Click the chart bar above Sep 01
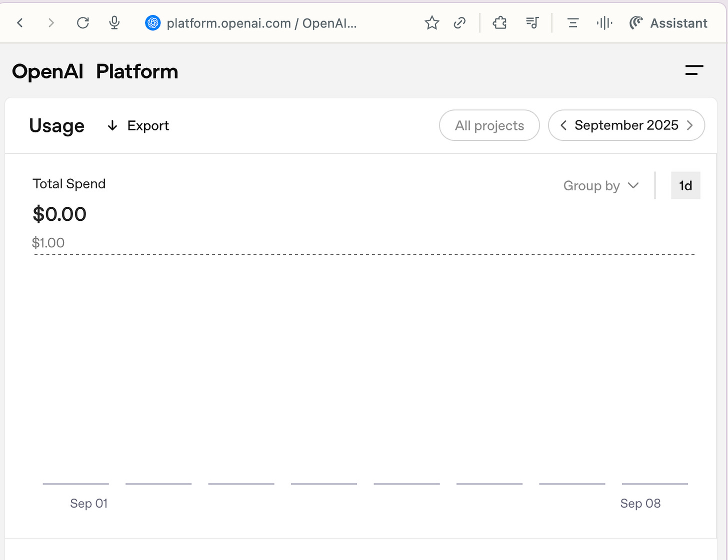 (76, 484)
